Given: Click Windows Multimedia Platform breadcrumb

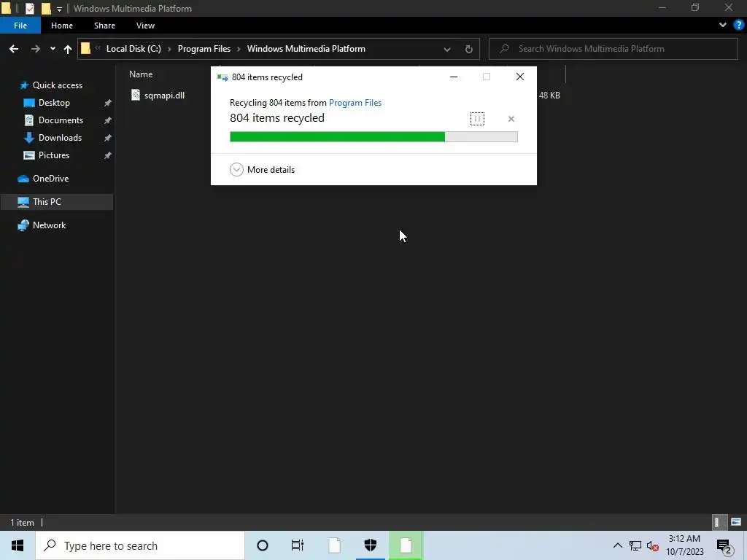Looking at the screenshot, I should 306,49.
